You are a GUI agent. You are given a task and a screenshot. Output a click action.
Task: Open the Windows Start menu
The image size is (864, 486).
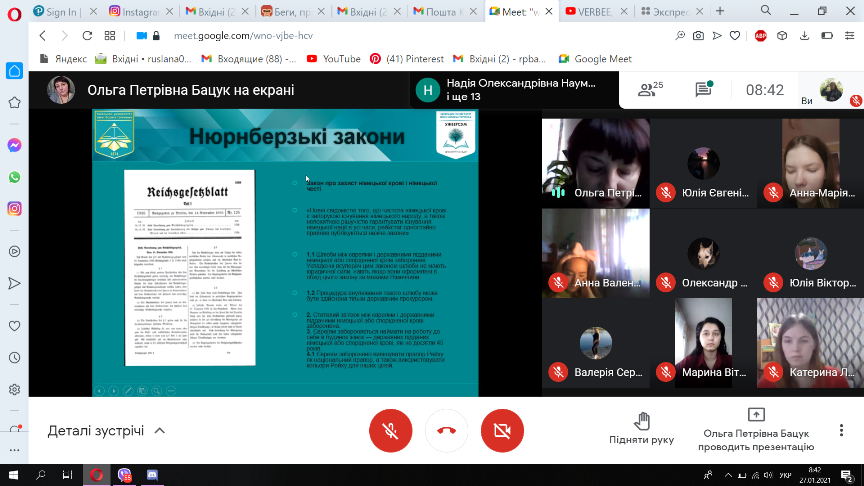click(13, 475)
